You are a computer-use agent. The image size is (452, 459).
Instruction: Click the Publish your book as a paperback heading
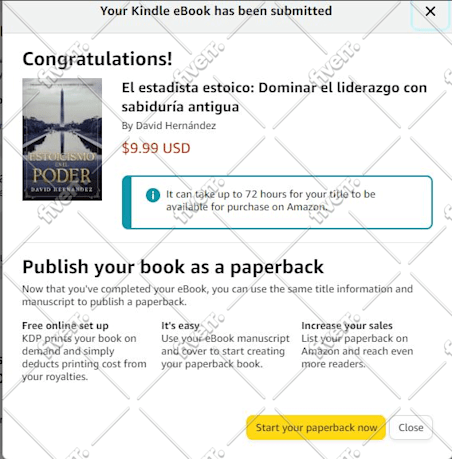pyautogui.click(x=173, y=267)
